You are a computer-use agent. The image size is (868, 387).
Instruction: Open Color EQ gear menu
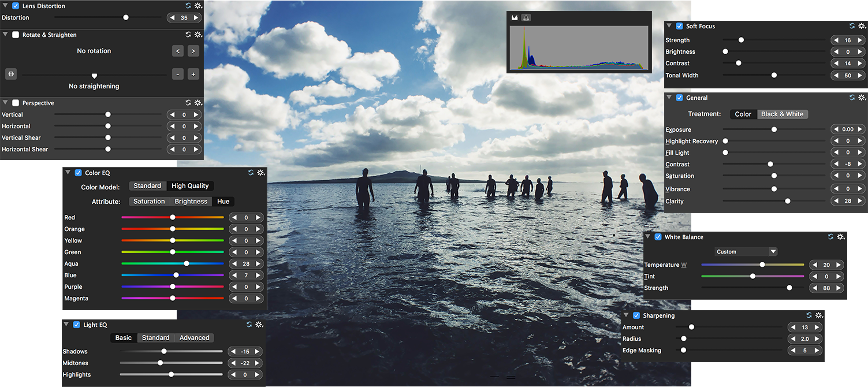pos(261,173)
